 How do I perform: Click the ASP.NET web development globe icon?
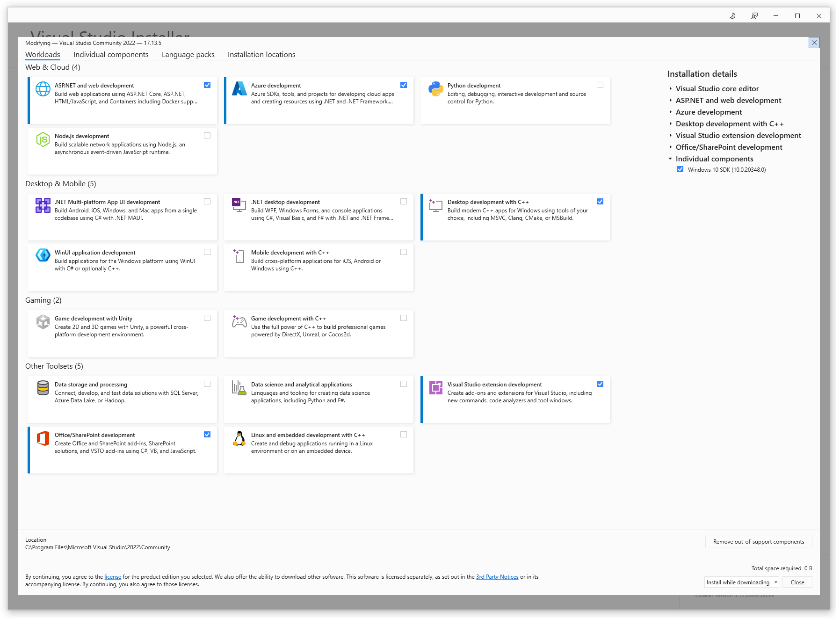(x=43, y=89)
